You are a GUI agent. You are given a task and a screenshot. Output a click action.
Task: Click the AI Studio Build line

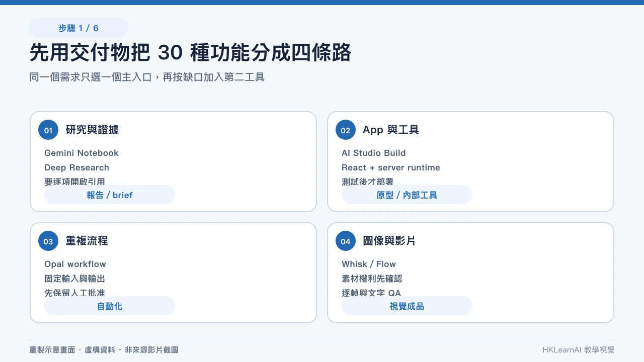pos(373,153)
